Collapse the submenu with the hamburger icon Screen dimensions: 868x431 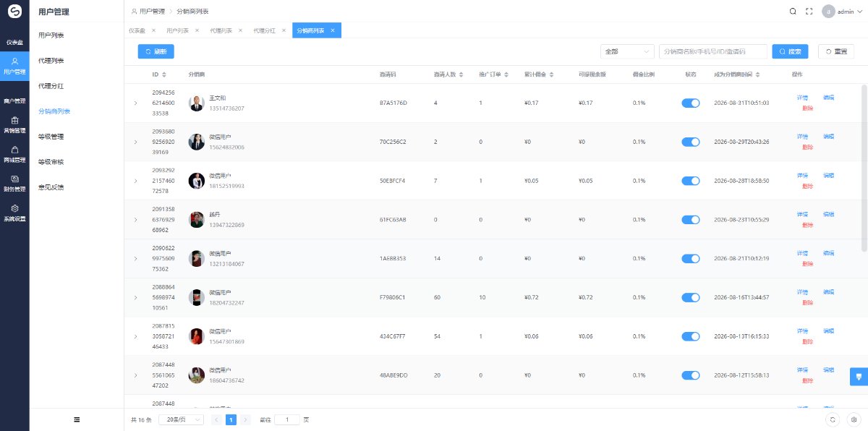pyautogui.click(x=77, y=419)
